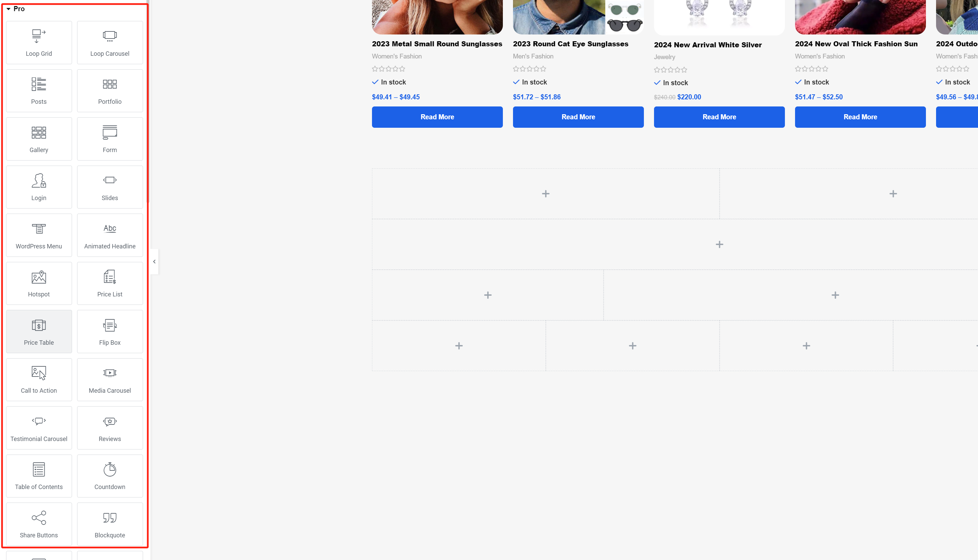Select the Flip Box widget

coord(110,331)
